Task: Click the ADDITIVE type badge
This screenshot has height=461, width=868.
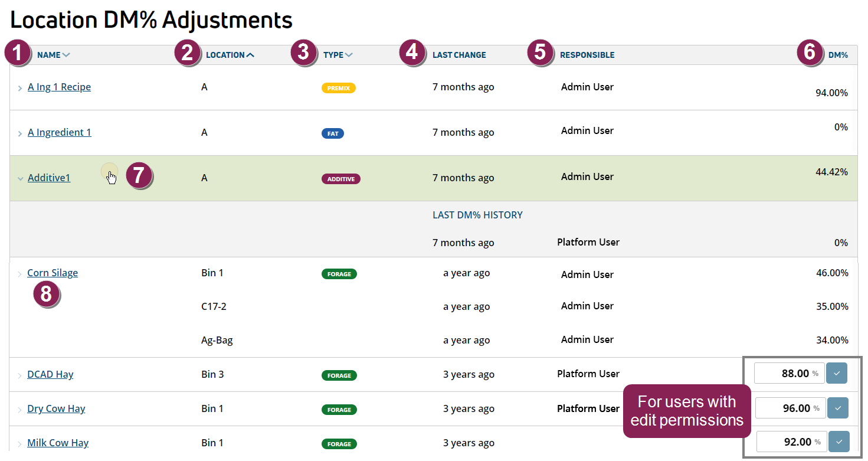Action: pos(340,179)
